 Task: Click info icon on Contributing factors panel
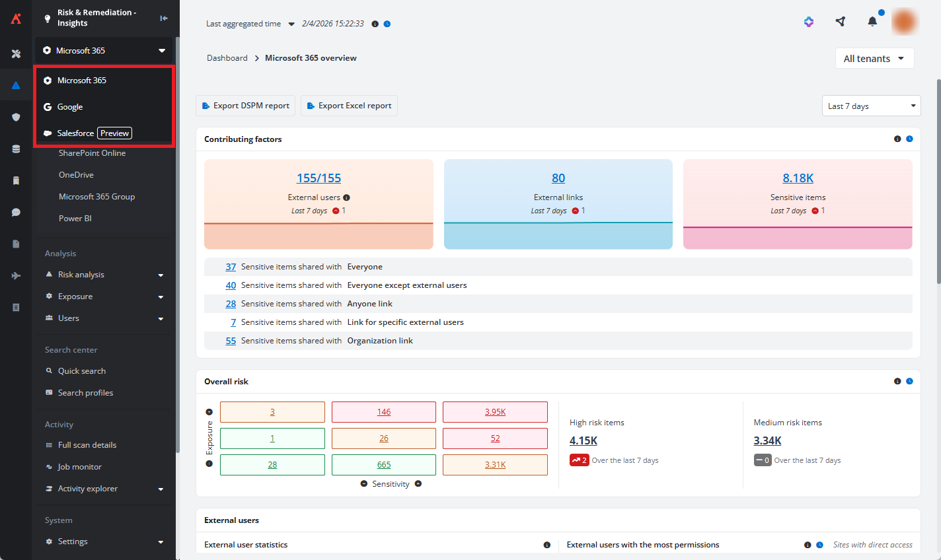897,139
